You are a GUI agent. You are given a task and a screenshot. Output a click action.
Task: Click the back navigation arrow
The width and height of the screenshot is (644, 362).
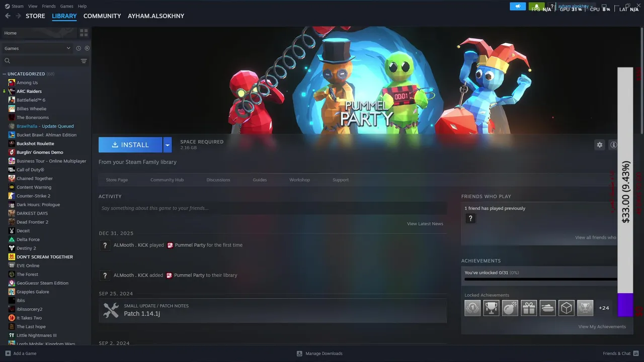[x=8, y=16]
